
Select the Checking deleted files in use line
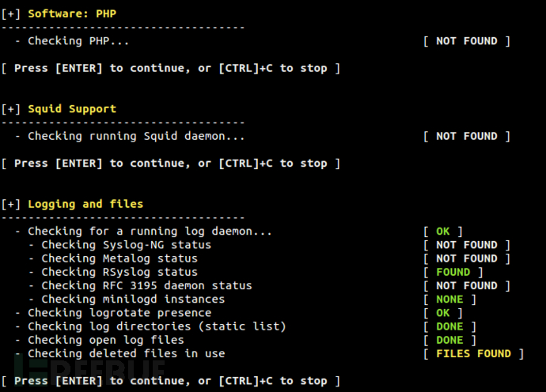click(x=127, y=354)
